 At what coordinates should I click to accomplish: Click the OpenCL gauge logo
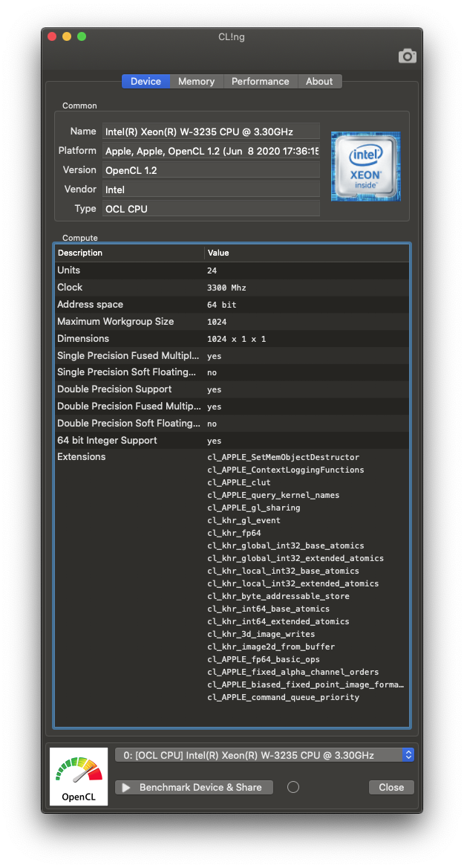pos(79,776)
